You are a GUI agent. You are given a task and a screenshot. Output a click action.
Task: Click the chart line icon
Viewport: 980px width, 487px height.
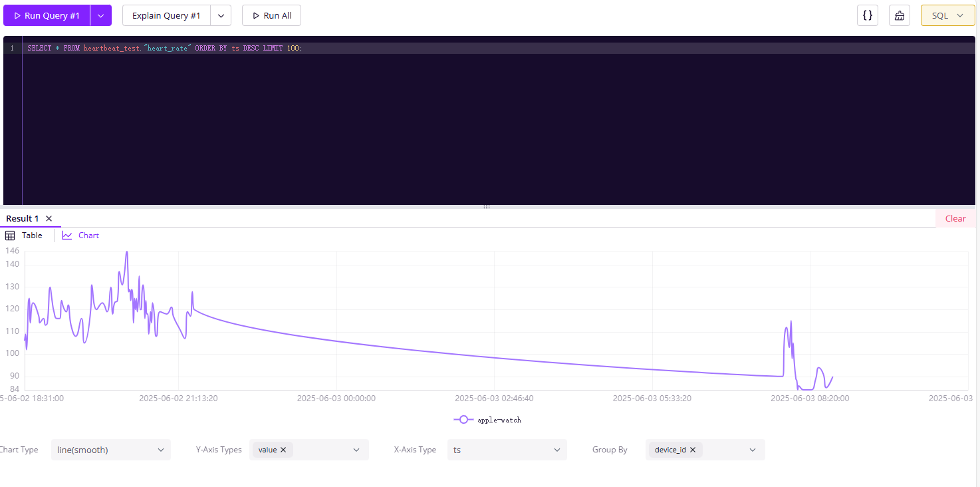coord(67,236)
